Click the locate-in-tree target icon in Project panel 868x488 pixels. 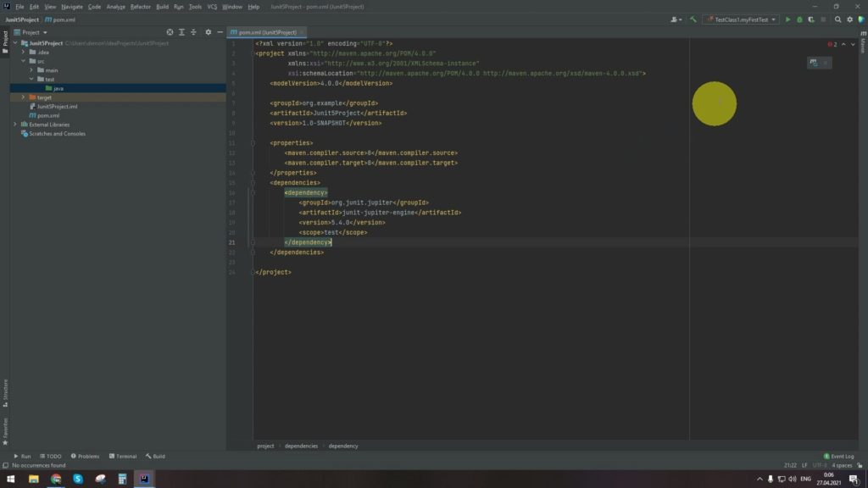pos(170,32)
